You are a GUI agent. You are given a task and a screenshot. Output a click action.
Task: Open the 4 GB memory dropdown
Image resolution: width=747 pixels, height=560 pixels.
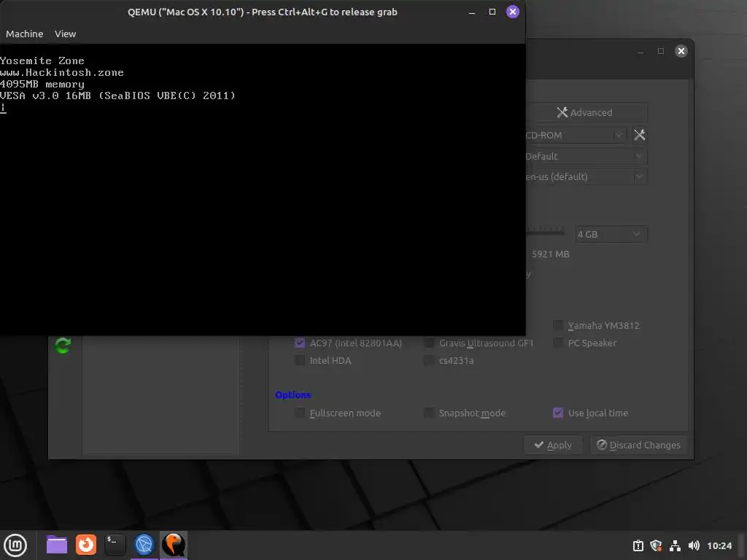pyautogui.click(x=611, y=234)
